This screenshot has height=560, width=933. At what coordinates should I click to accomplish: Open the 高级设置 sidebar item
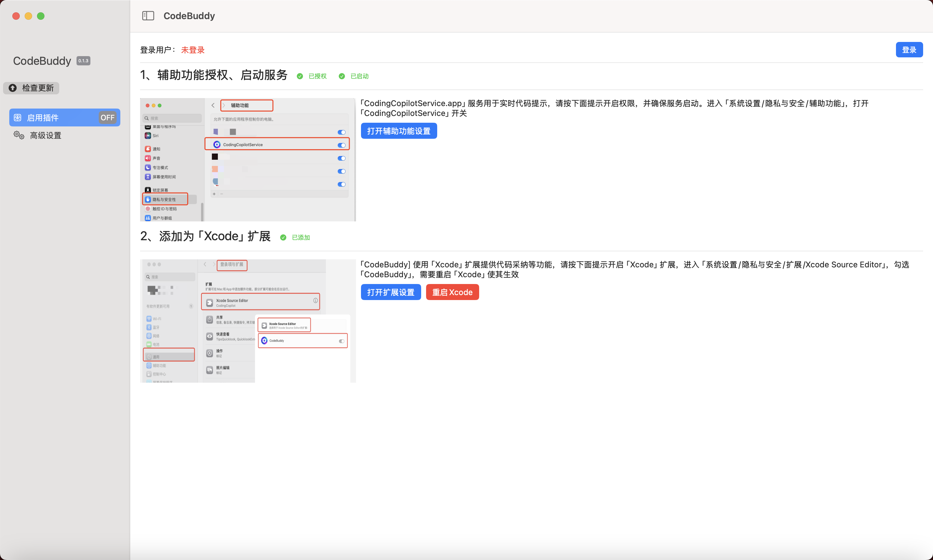[45, 135]
